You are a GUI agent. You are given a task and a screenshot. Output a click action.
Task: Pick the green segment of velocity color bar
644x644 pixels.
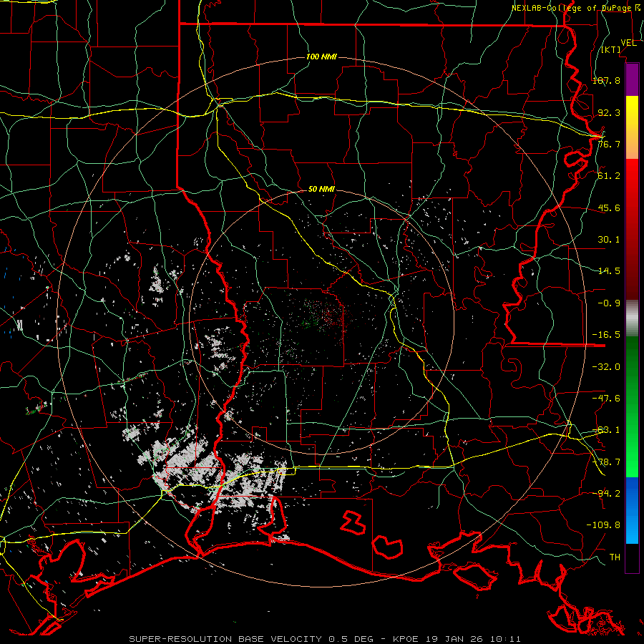(x=632, y=406)
